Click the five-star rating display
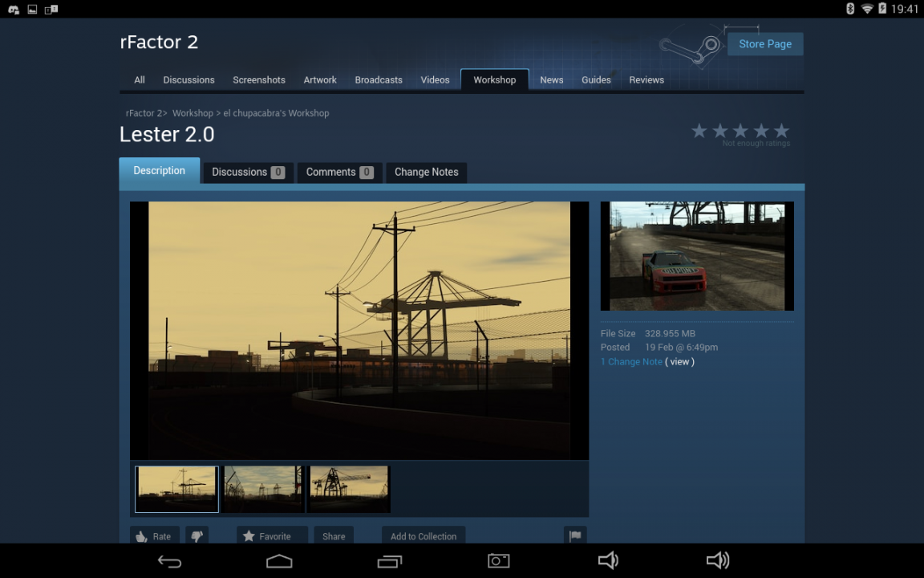Viewport: 924px width, 578px height. pyautogui.click(x=740, y=131)
